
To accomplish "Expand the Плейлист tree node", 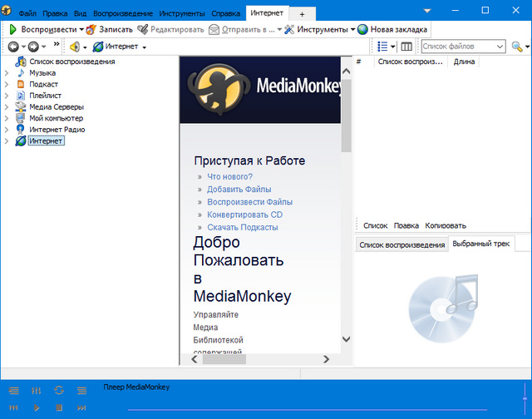I will (7, 96).
